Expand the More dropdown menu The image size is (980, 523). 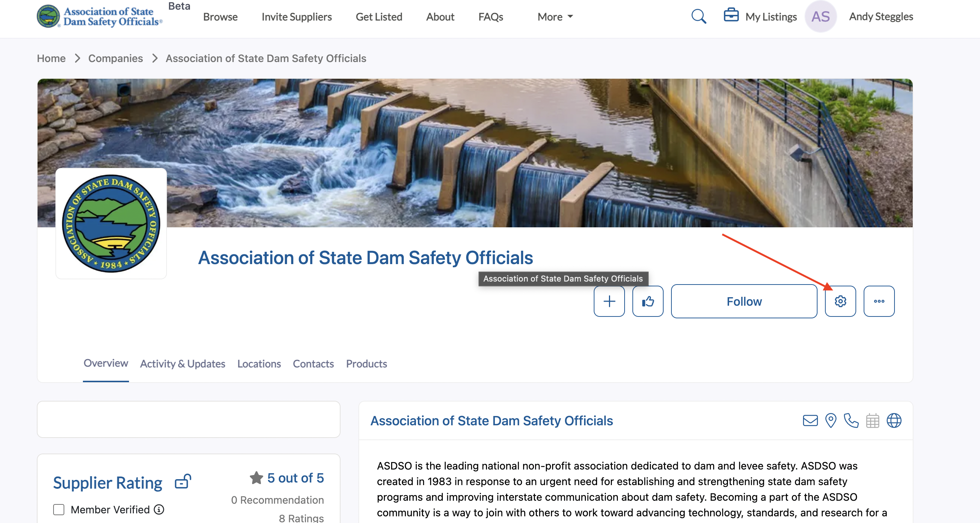pos(555,17)
